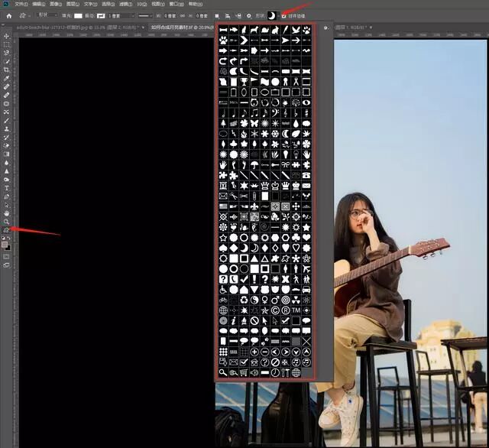Choose the airplane custom shape
Image resolution: width=489 pixels, height=448 pixels.
pos(306,268)
